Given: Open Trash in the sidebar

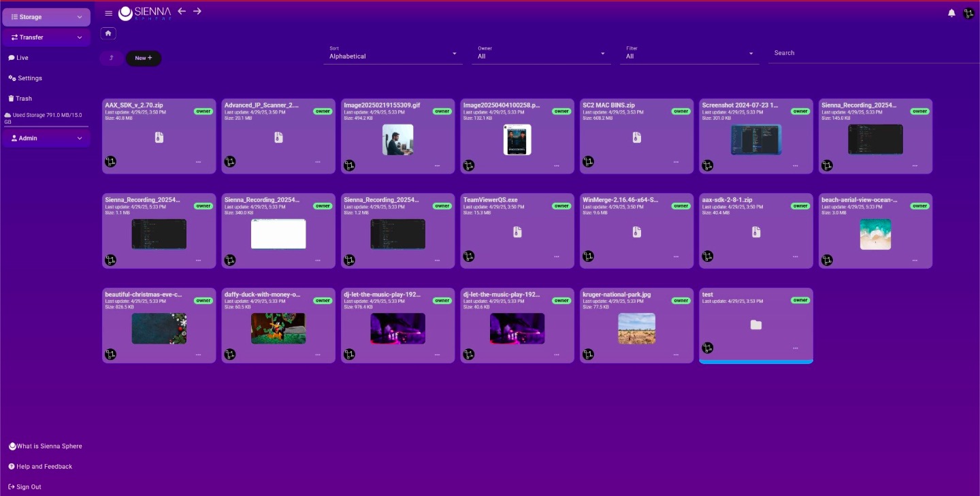Looking at the screenshot, I should 20,99.
